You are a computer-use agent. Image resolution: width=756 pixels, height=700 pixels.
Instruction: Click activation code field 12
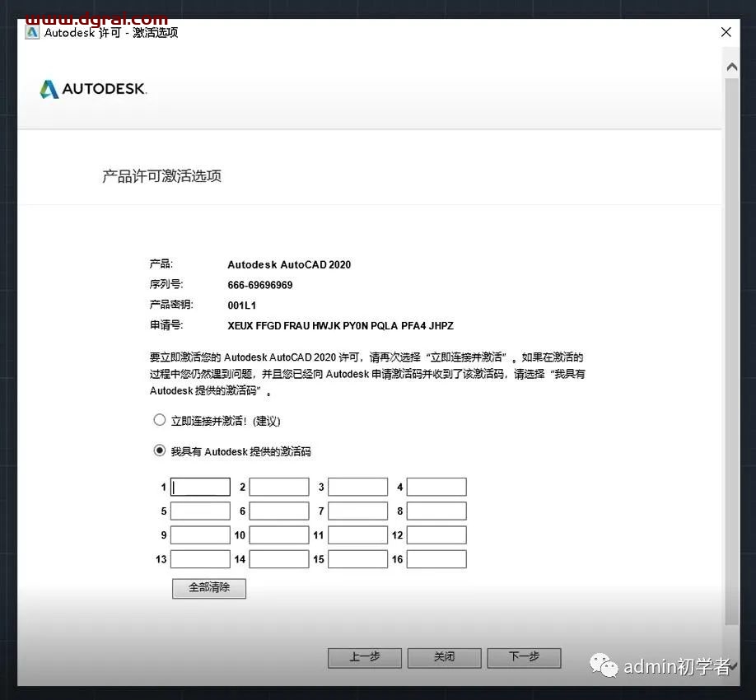pos(436,535)
